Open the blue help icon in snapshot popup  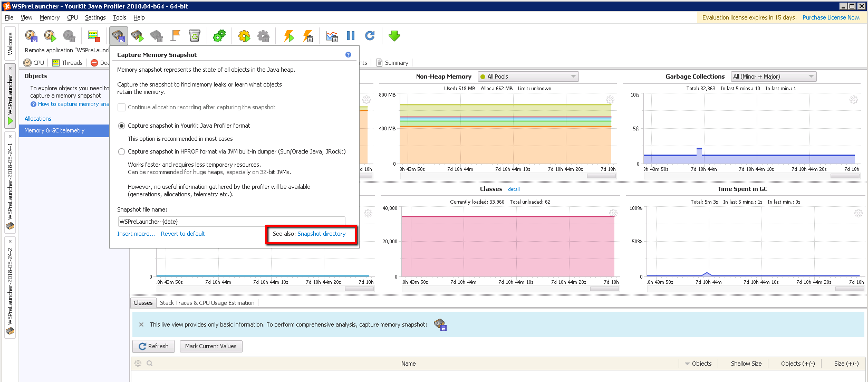click(348, 55)
